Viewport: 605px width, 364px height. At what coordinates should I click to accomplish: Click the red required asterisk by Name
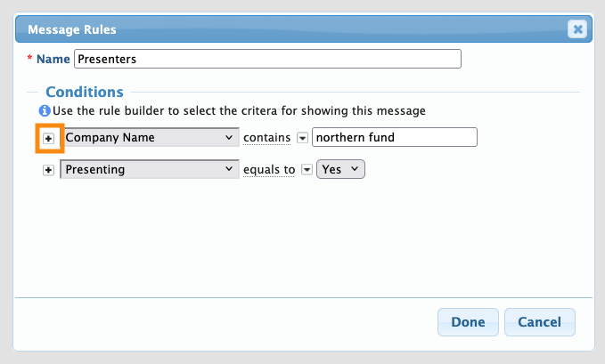pos(30,60)
